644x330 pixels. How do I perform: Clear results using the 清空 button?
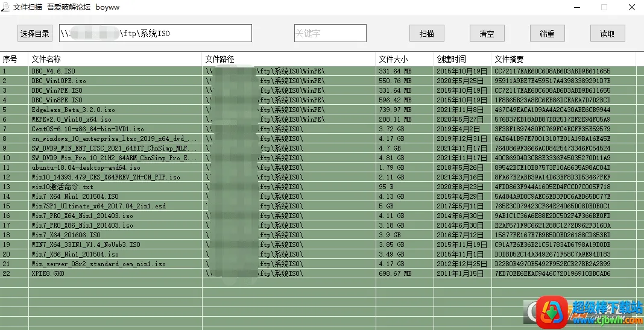[487, 33]
